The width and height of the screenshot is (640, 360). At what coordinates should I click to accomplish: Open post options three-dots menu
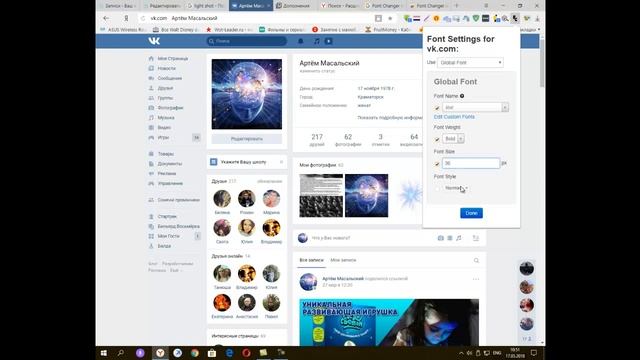476,279
